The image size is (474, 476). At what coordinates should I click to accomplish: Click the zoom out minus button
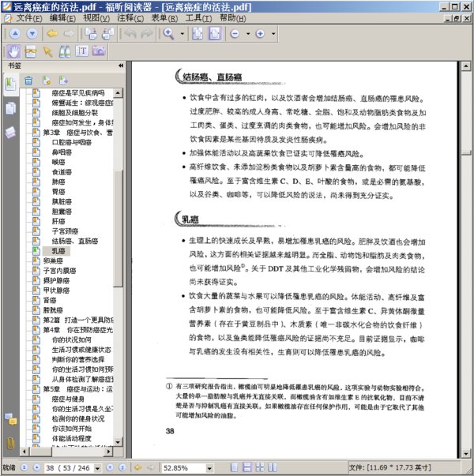tap(235, 34)
